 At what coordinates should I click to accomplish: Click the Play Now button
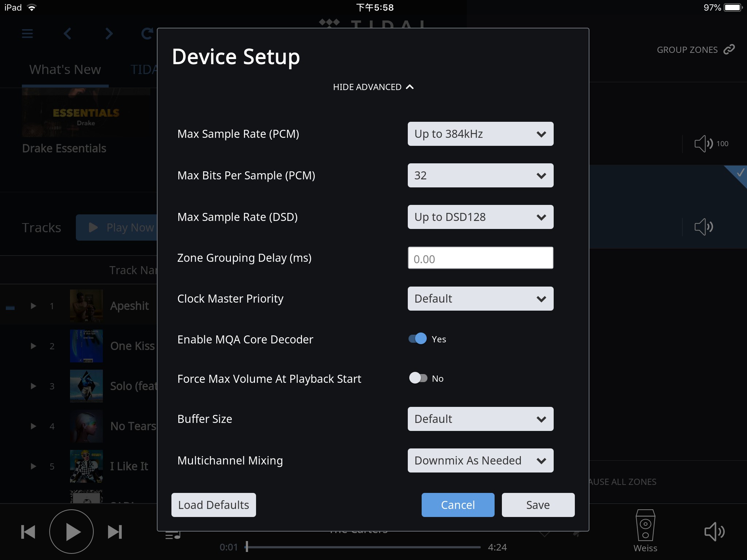117,227
